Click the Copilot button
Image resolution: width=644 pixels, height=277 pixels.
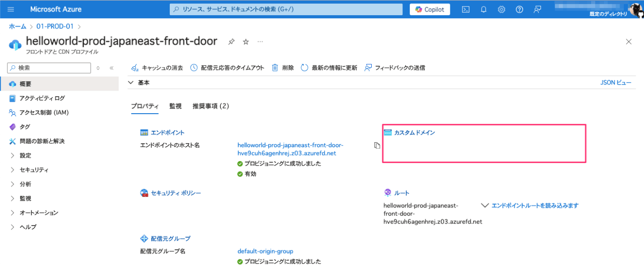coord(430,9)
